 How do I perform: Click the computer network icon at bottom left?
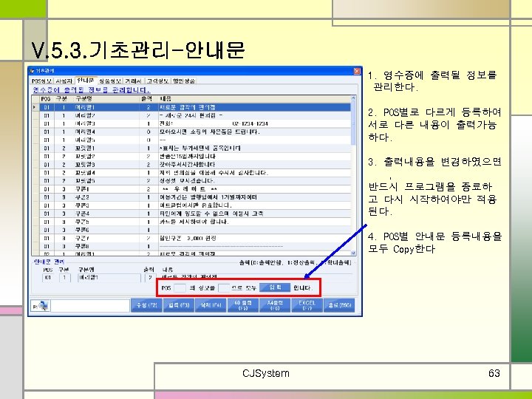[x=41, y=306]
